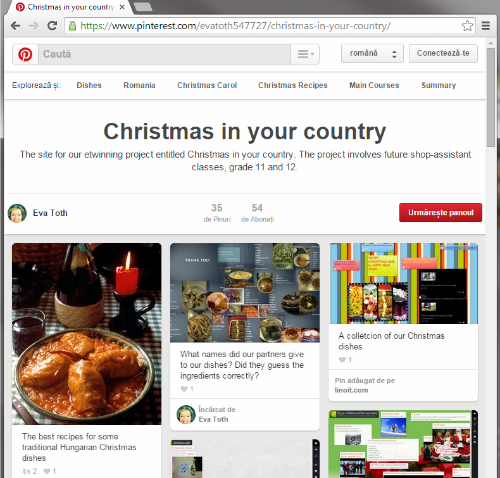Open a new browser tab
Viewport: 500px width, 478px height.
(143, 7)
